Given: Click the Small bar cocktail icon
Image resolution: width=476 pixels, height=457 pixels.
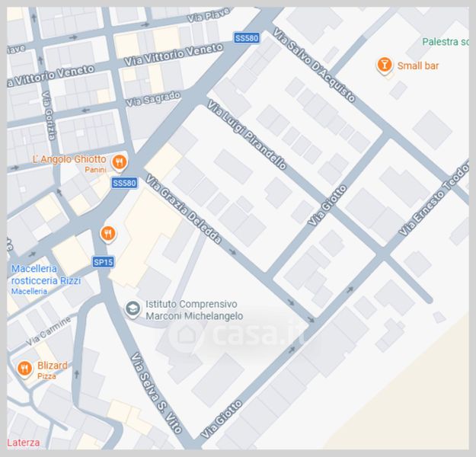Looking at the screenshot, I should 385,66.
